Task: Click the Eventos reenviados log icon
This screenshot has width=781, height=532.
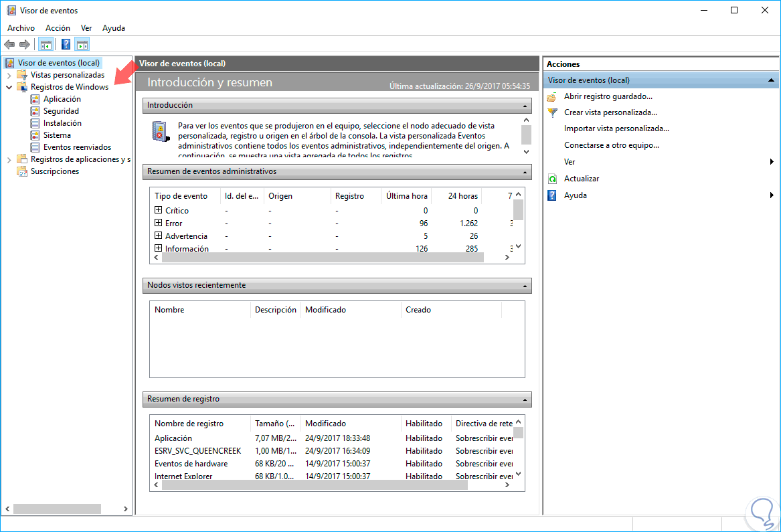Action: (x=35, y=147)
